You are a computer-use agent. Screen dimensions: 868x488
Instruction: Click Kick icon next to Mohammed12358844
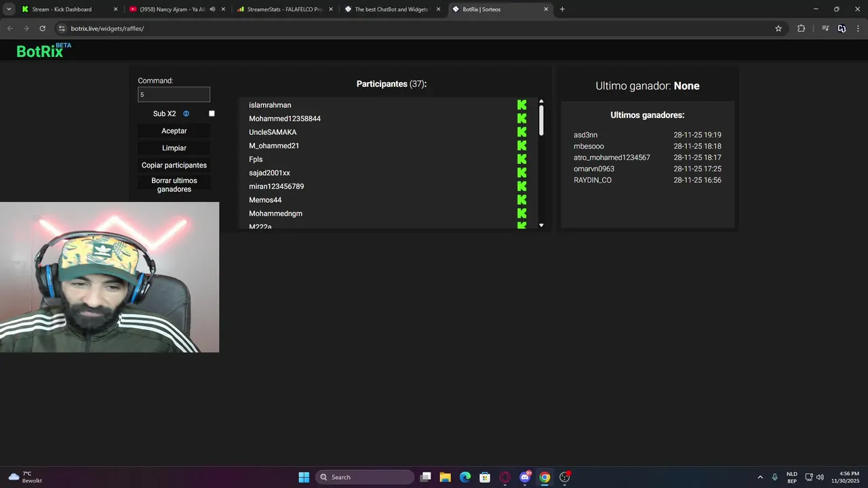coord(521,119)
